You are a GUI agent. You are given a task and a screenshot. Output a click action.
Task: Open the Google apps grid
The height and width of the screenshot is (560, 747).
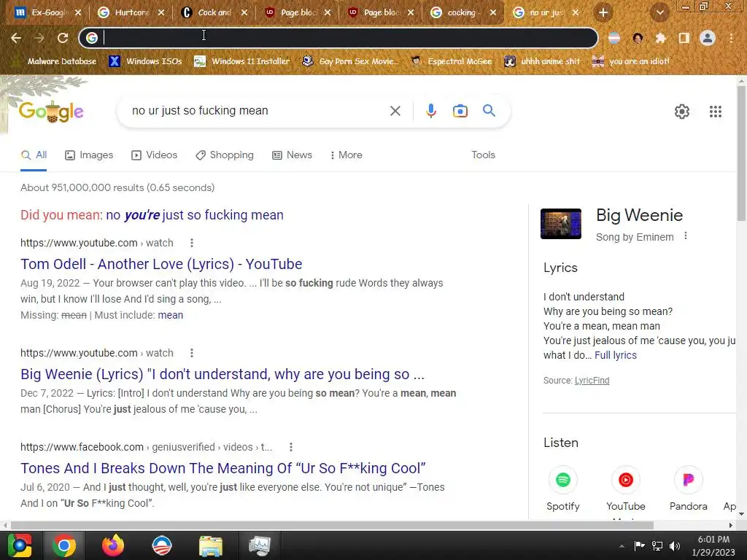pos(715,112)
